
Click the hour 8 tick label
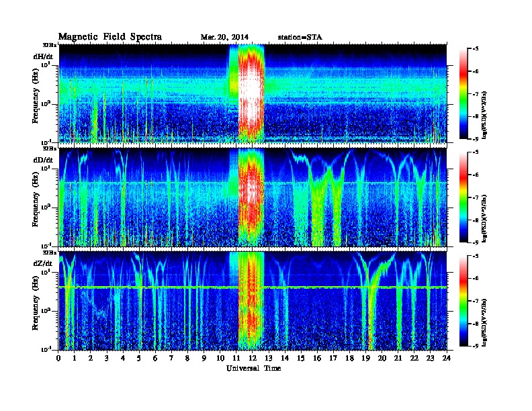point(187,359)
